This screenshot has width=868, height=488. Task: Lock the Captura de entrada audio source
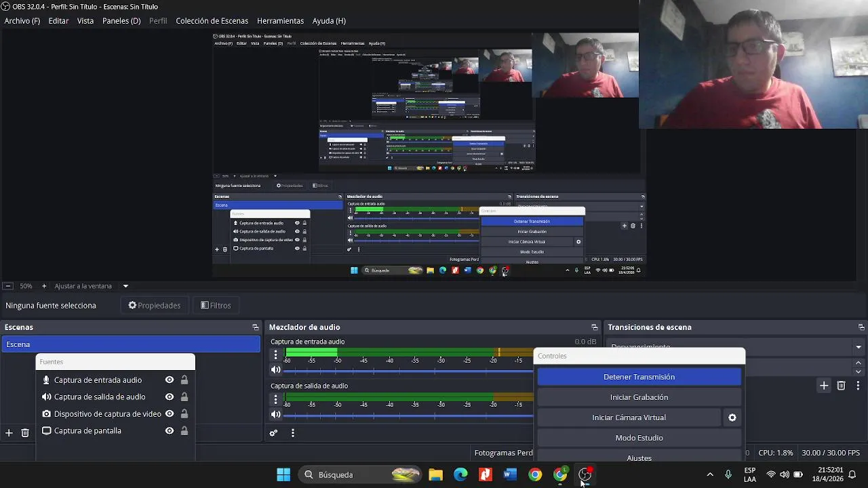pos(184,380)
